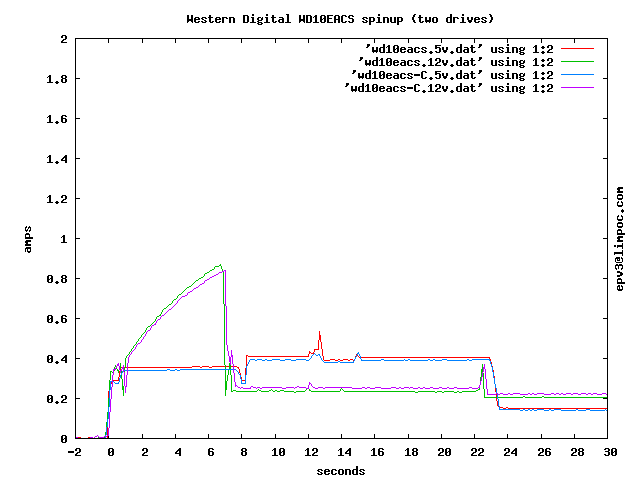
Task: Click x-axis value 14
Action: [x=344, y=452]
